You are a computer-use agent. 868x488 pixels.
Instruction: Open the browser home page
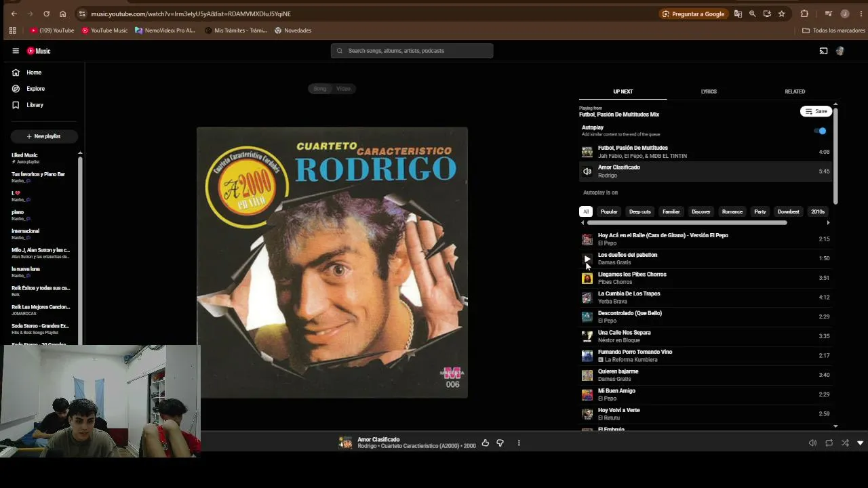[x=63, y=14]
